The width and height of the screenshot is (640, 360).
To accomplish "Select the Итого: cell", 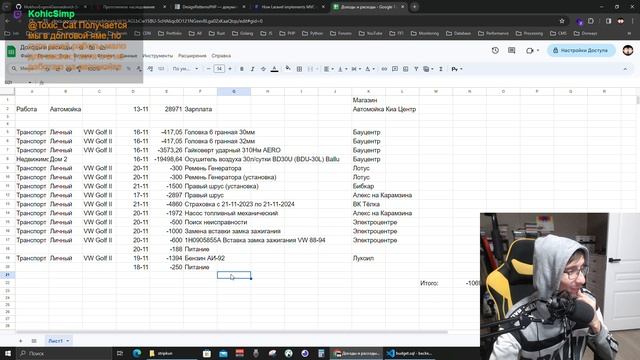I will click(x=436, y=283).
